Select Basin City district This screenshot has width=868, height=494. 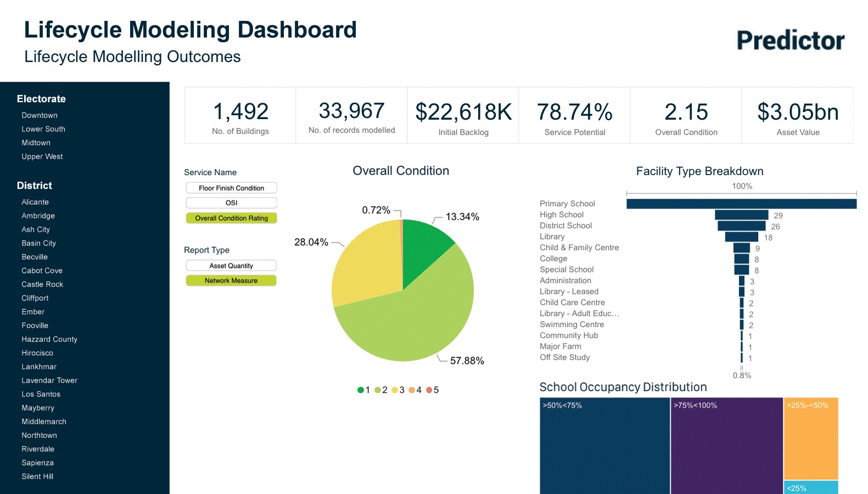coord(39,243)
